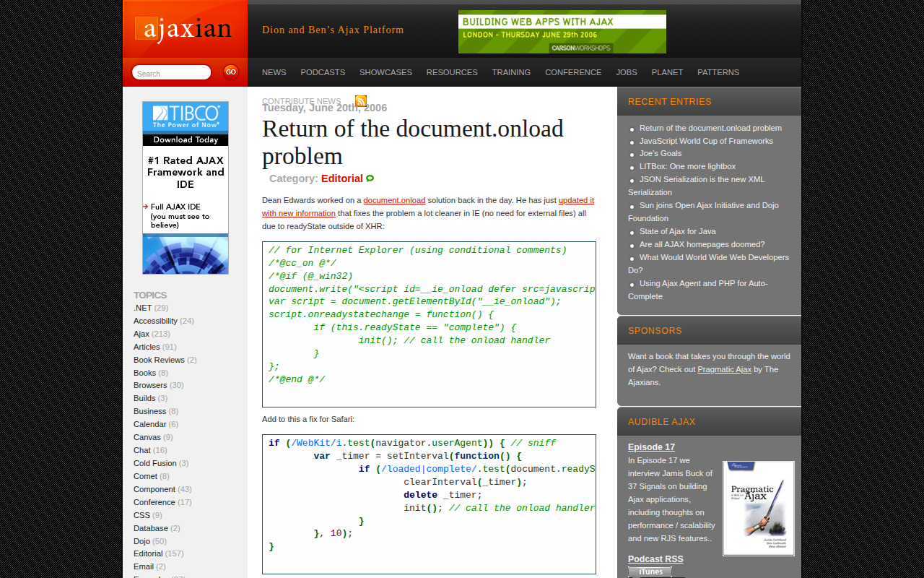Open the CSS topic
This screenshot has height=578, width=924.
point(141,515)
